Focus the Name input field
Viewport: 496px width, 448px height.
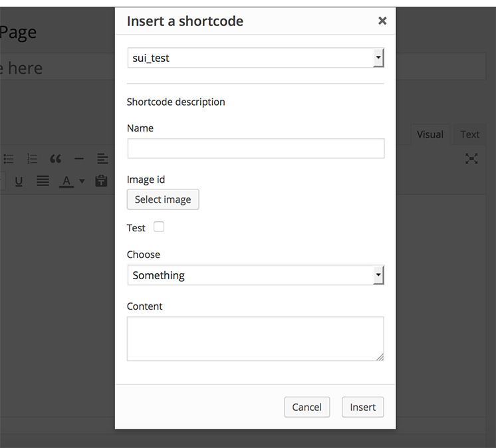[255, 148]
